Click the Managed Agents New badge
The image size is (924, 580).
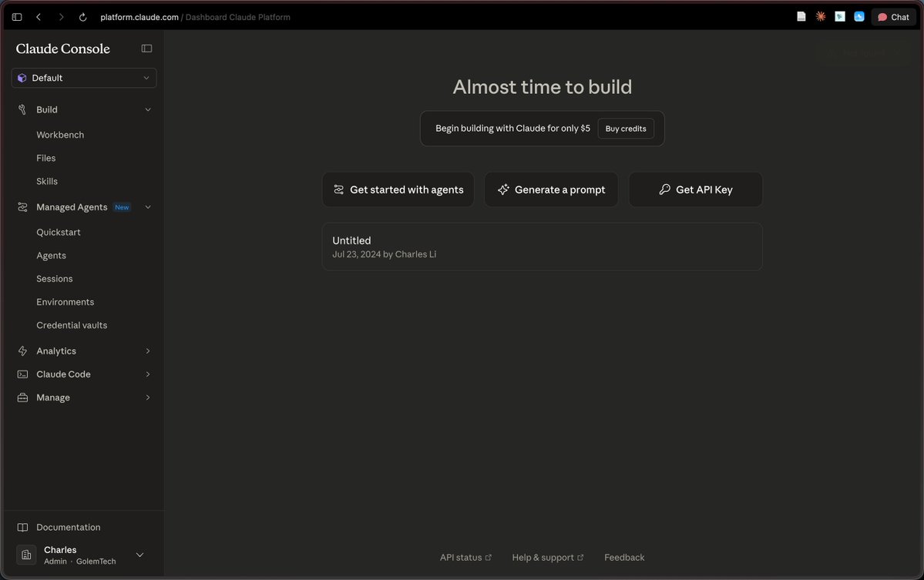pyautogui.click(x=122, y=207)
